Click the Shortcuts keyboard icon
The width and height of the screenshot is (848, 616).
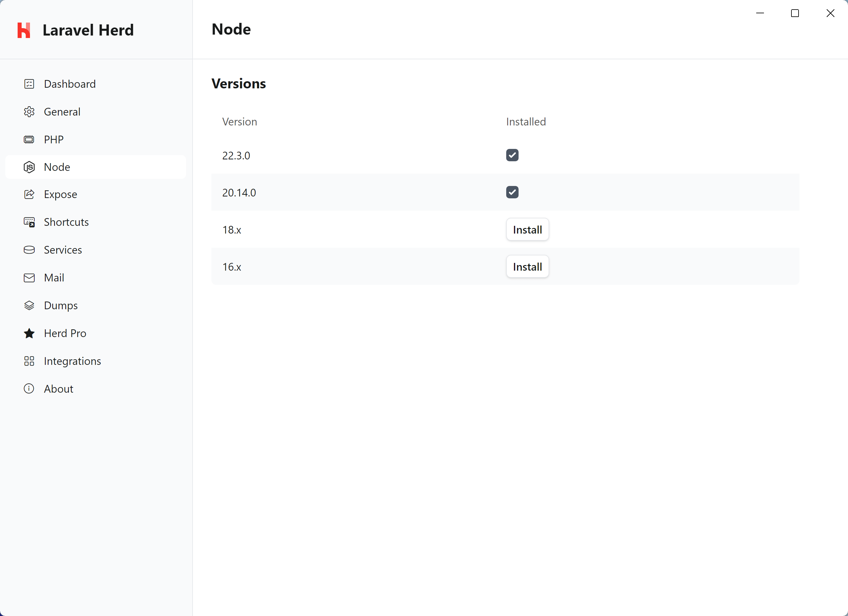pyautogui.click(x=29, y=222)
